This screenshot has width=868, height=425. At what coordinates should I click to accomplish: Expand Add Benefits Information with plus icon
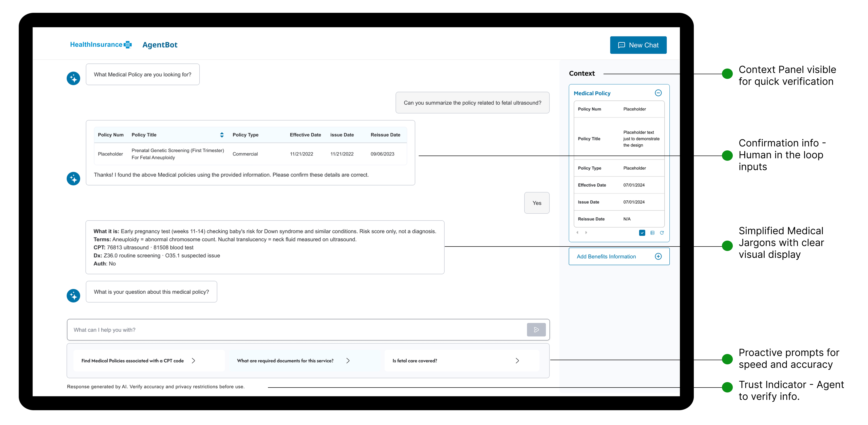click(658, 256)
